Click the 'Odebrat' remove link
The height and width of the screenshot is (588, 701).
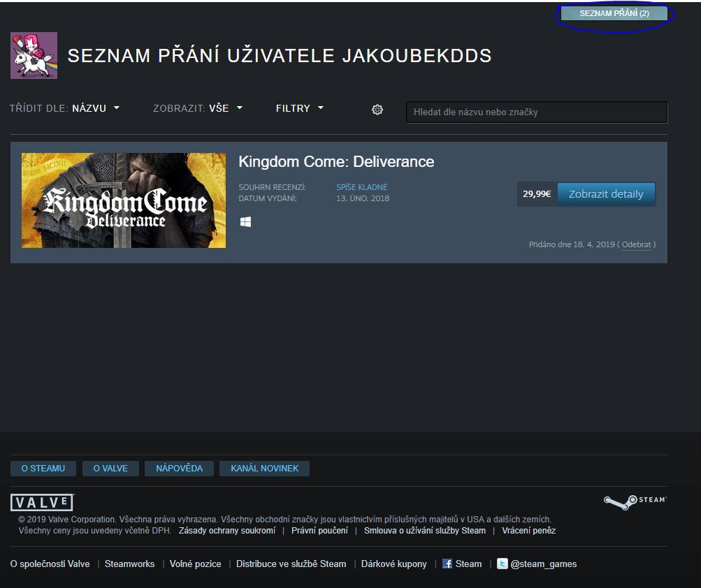pyautogui.click(x=636, y=244)
